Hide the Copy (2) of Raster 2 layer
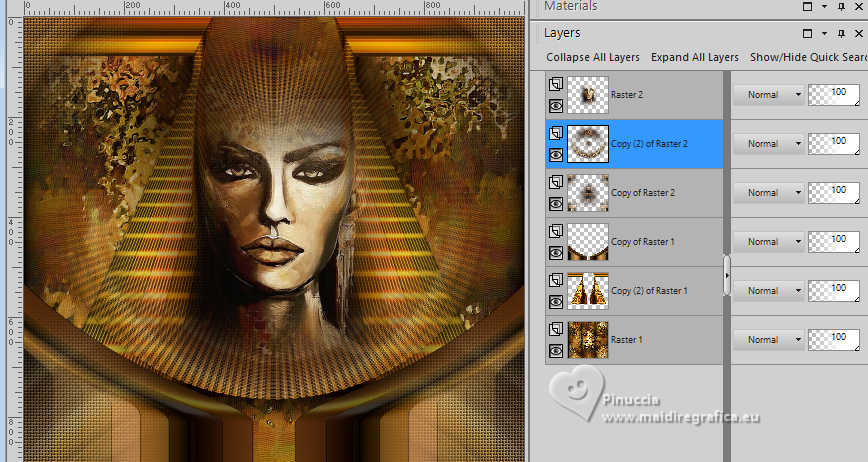The width and height of the screenshot is (868, 462). pyautogui.click(x=556, y=155)
